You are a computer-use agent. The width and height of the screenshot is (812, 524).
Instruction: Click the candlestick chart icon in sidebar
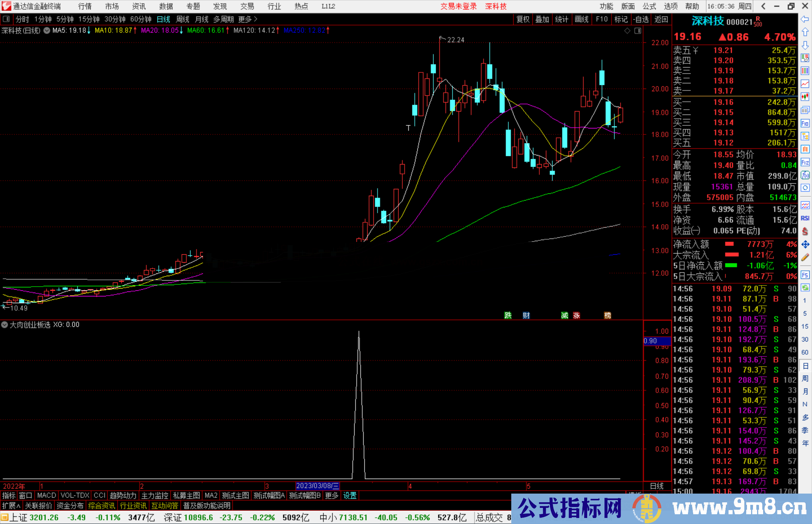tap(805, 97)
